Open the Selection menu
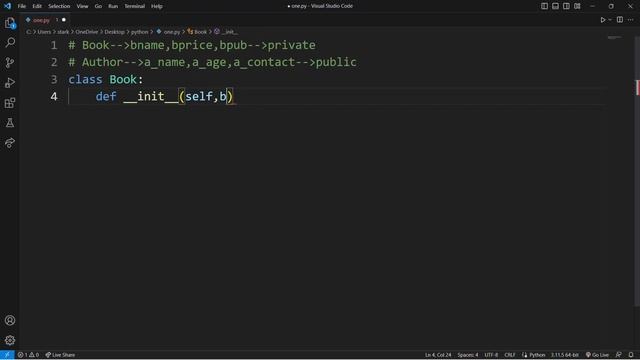This screenshot has width=640, height=360. 59,6
